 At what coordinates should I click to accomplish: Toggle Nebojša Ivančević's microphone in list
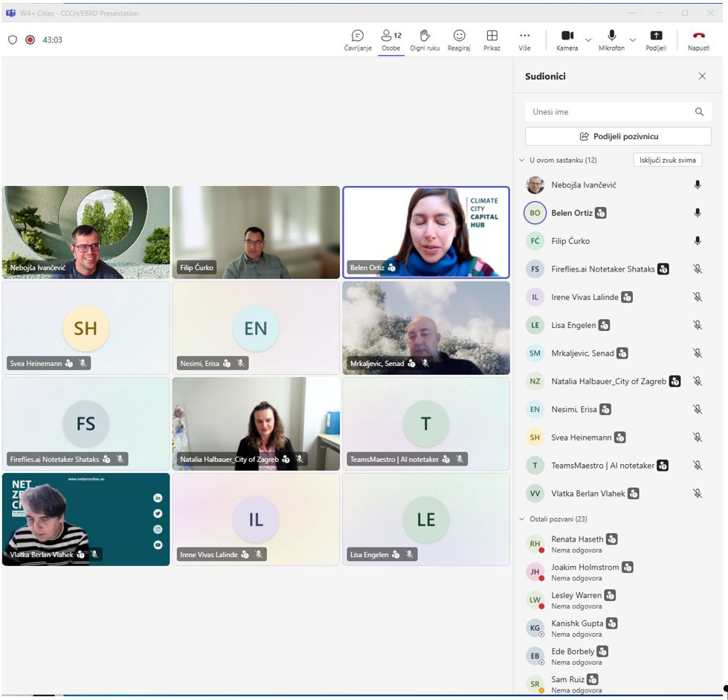697,185
